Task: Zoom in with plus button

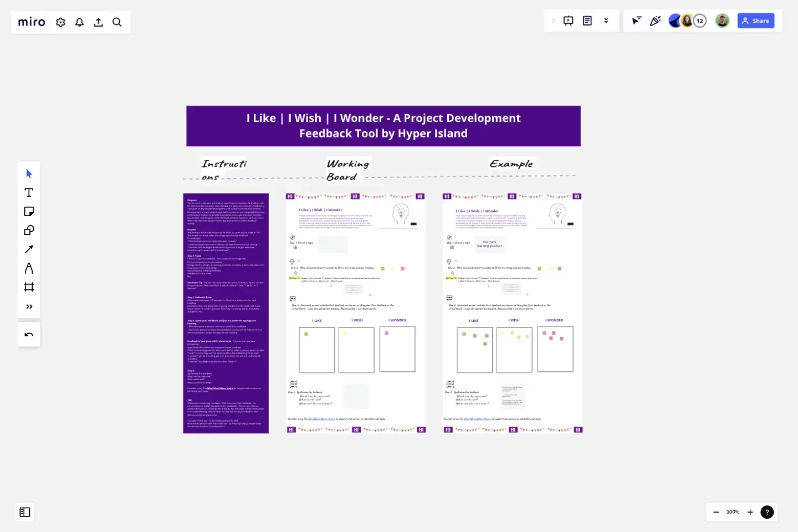Action: (x=750, y=512)
